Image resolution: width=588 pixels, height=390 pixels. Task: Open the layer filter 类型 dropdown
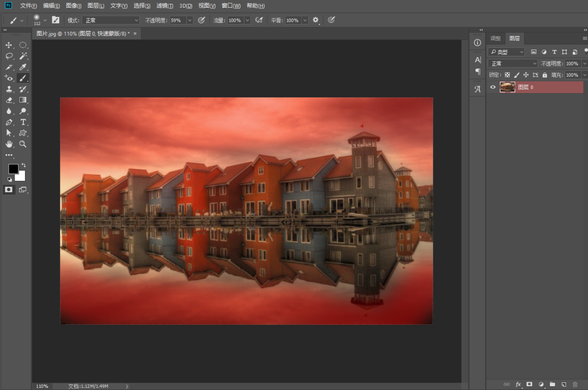click(506, 52)
